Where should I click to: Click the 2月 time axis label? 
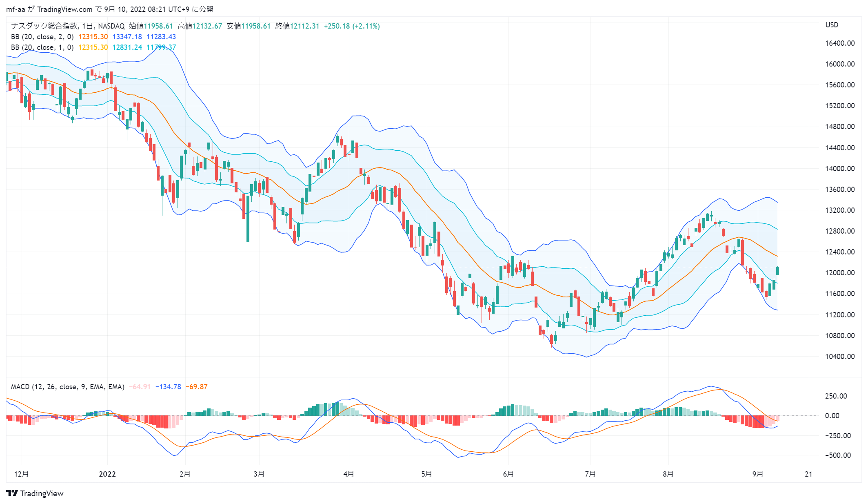click(185, 474)
